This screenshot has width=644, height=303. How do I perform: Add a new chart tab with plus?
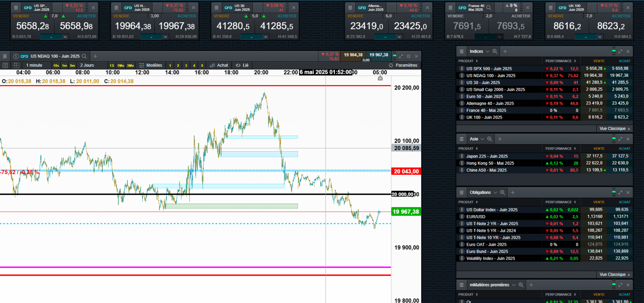(95, 56)
